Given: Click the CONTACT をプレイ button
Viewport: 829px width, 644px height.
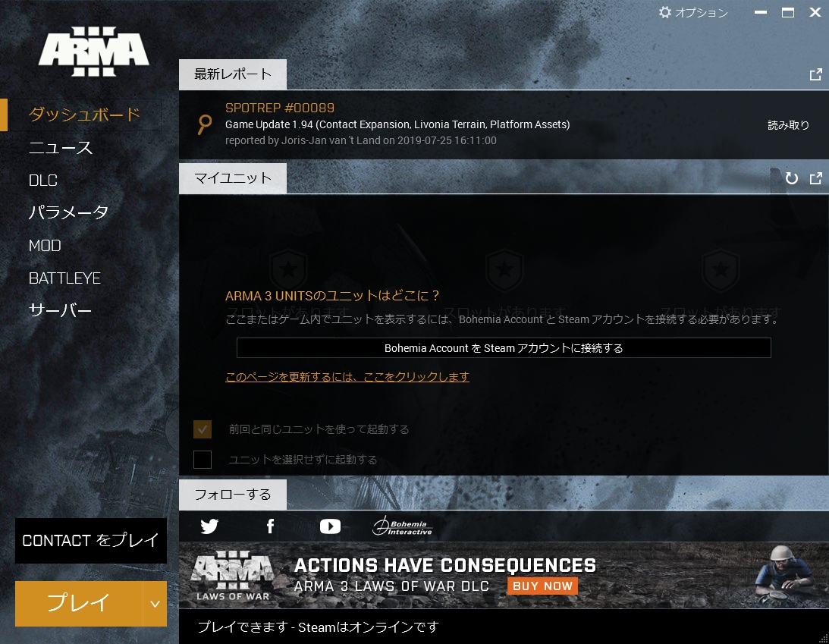Looking at the screenshot, I should pos(91,540).
